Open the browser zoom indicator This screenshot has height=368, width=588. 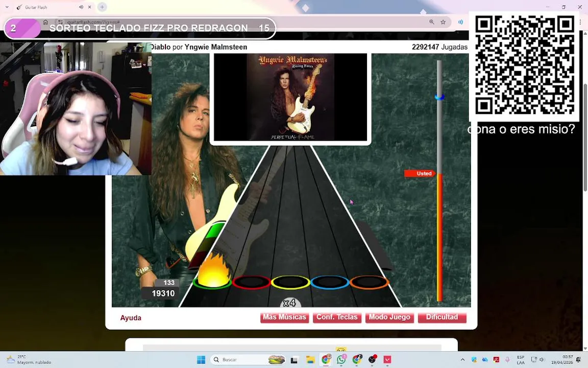pos(432,22)
